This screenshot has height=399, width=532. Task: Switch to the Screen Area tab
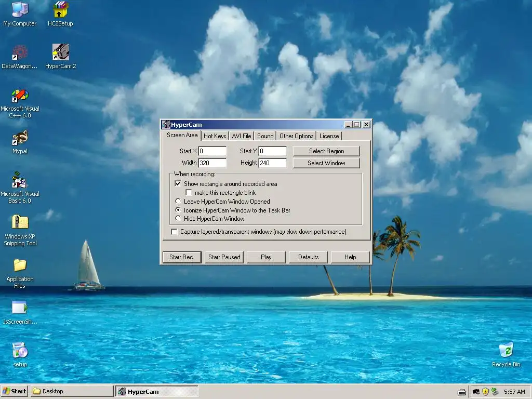tap(182, 135)
